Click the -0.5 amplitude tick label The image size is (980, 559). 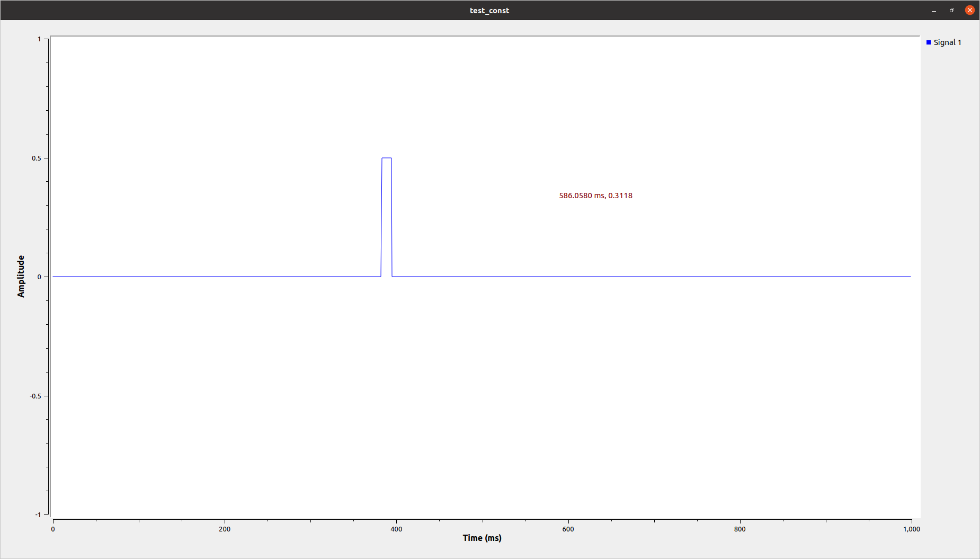pos(35,396)
